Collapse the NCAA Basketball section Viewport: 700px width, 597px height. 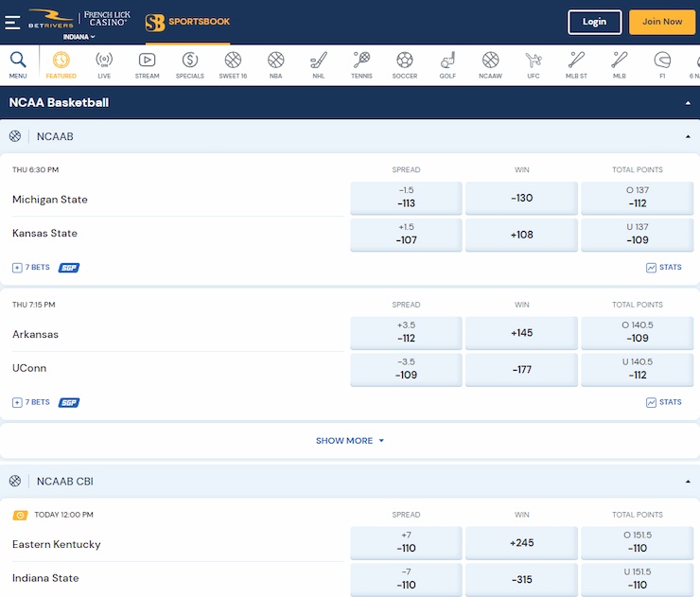[688, 103]
